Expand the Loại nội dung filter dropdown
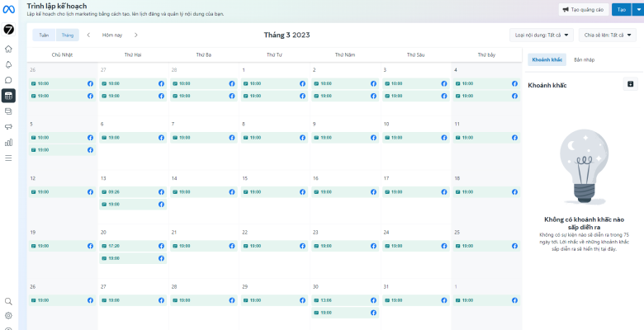This screenshot has height=330, width=644. click(x=542, y=35)
